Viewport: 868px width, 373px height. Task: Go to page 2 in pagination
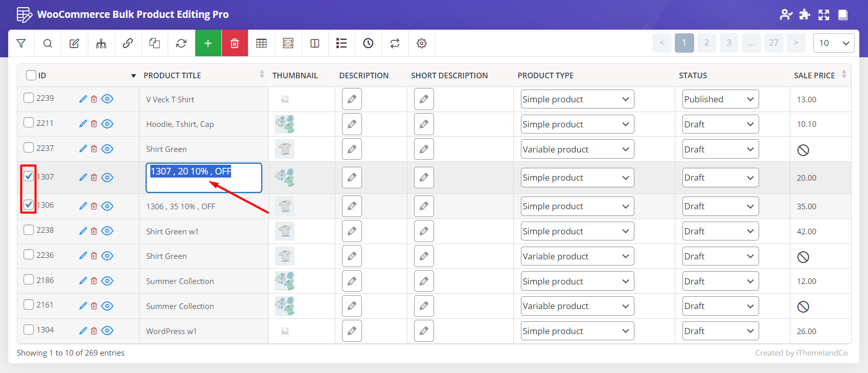[x=706, y=43]
